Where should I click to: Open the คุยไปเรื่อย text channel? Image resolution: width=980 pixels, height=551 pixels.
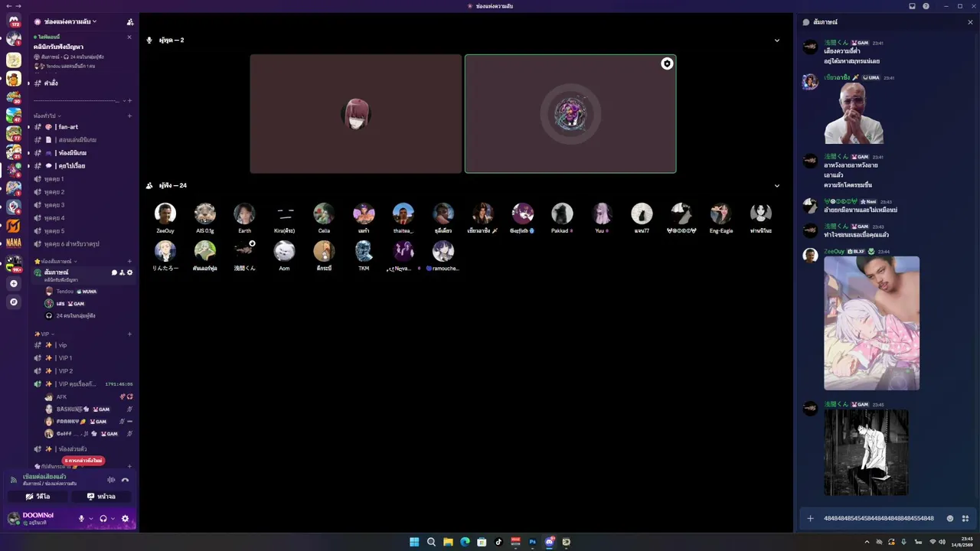coord(83,166)
